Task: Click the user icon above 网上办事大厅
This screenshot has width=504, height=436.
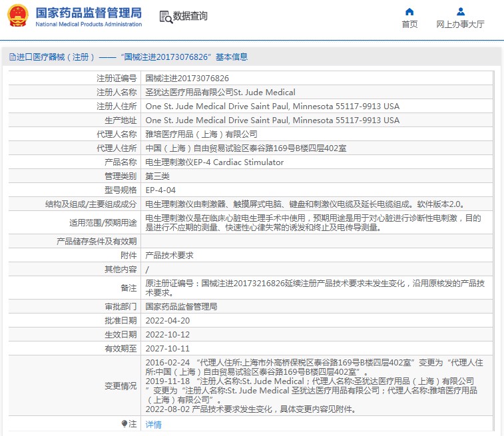Action: (460, 12)
